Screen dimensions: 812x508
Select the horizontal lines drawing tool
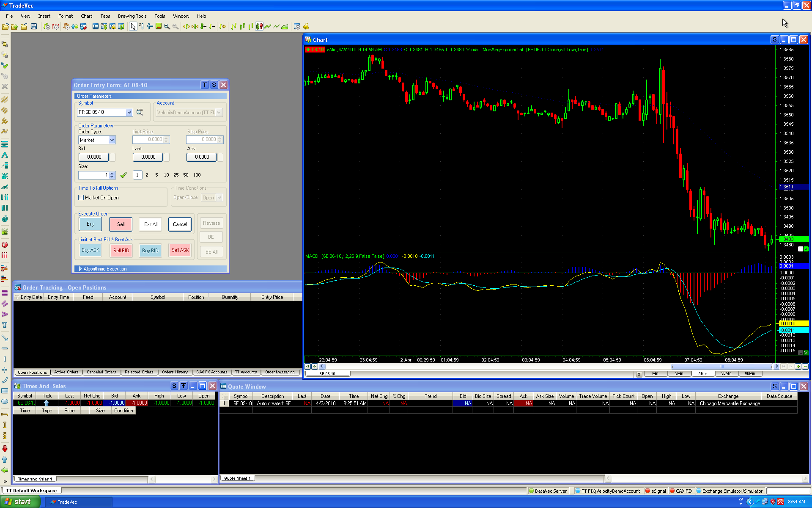click(x=5, y=144)
